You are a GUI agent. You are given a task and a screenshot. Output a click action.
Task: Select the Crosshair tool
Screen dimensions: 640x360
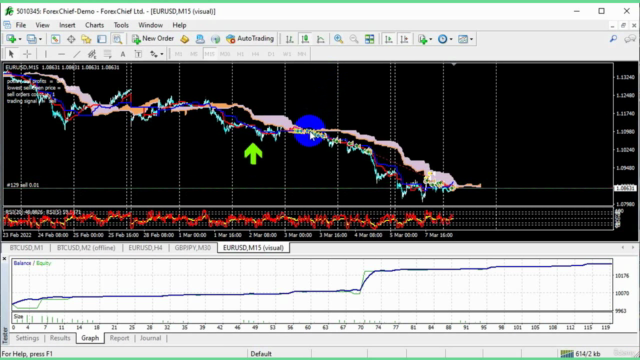click(27, 54)
